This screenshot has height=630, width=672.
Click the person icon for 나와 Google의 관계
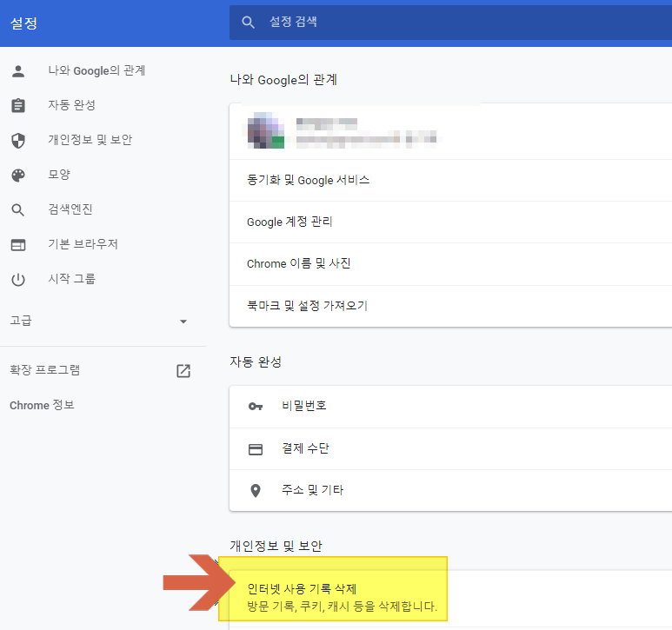tap(18, 70)
